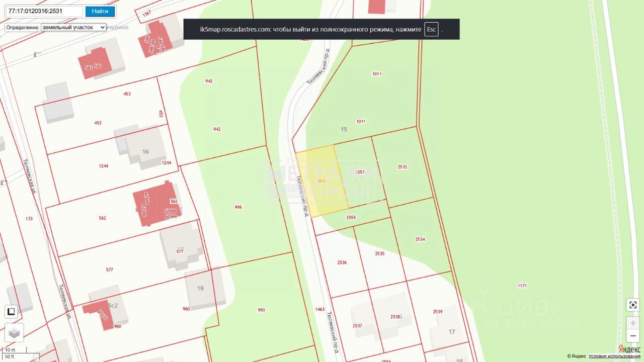This screenshot has height=362, width=644.
Task: Click gray house number 15 label
Action: (344, 129)
